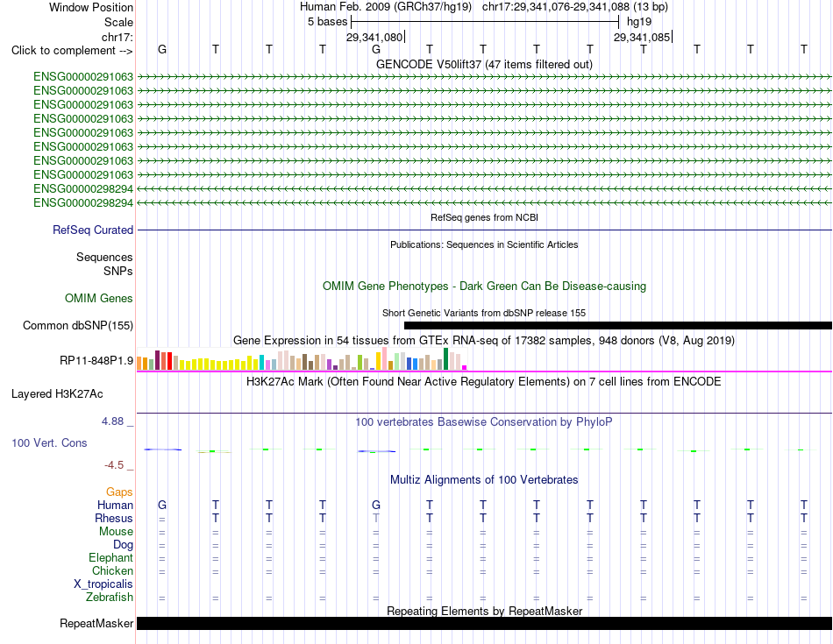Click the Common dbSNP(155) track label
Image resolution: width=833 pixels, height=644 pixels.
click(77, 325)
